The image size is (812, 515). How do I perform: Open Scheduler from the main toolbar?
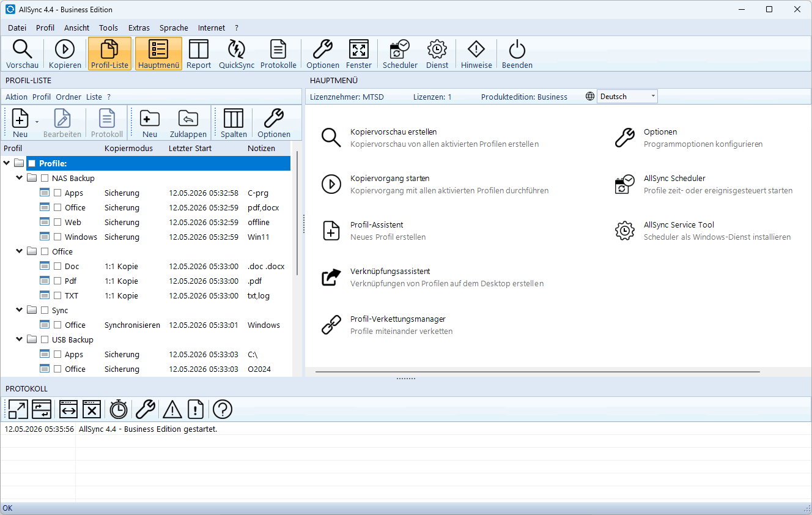click(x=400, y=54)
